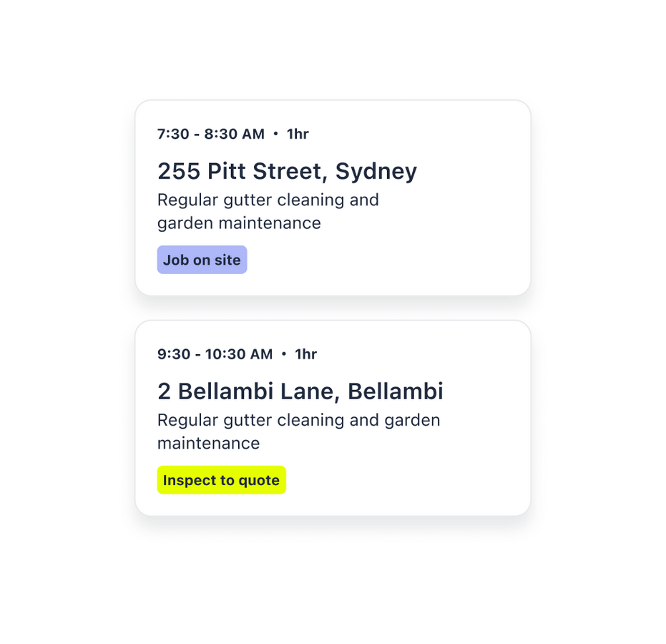666x644 pixels.
Task: Click the "Job on site" status badge
Action: click(x=202, y=260)
